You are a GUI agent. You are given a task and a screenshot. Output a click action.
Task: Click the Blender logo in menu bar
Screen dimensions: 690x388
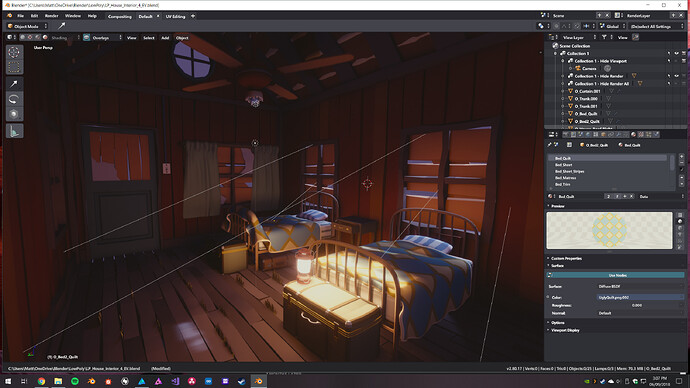(10, 16)
